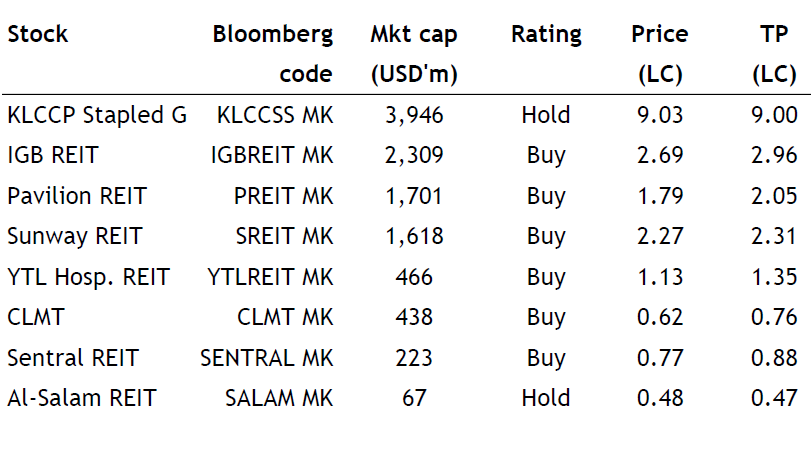Screen dimensions: 811x454
Task: Select the IGBREIT MK Bloomberg code
Action: (272, 155)
